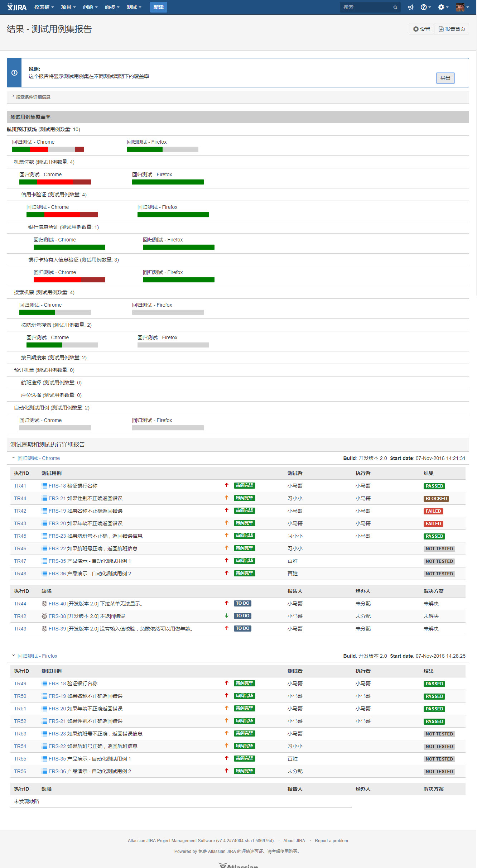477x868 pixels.
Task: Click the bug icon beside FRS-39
Action: tap(44, 629)
